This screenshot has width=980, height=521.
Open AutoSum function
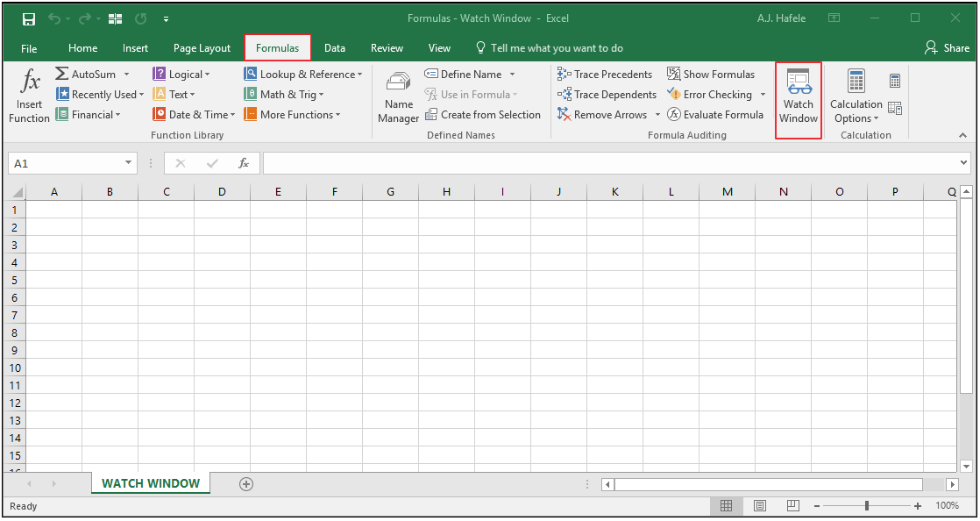[x=86, y=74]
